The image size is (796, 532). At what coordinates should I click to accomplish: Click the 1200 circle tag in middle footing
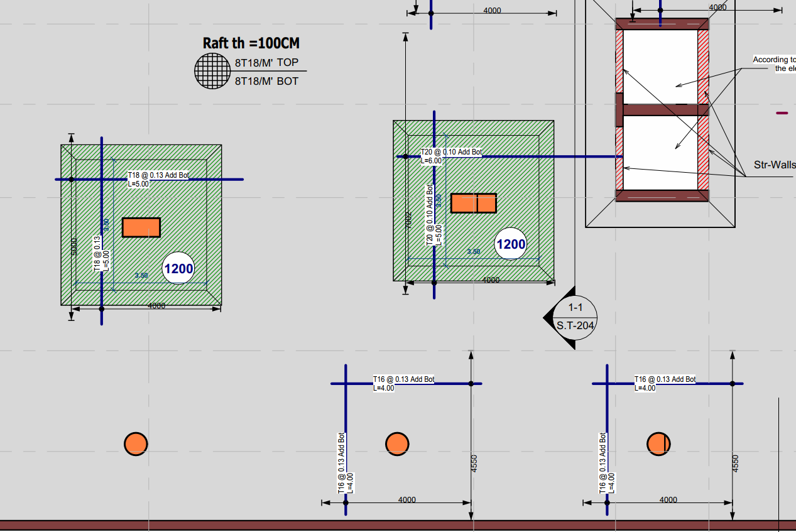click(511, 244)
